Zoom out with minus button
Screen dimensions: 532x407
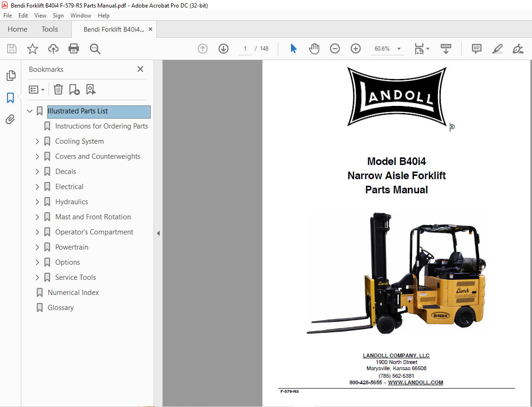click(x=335, y=49)
